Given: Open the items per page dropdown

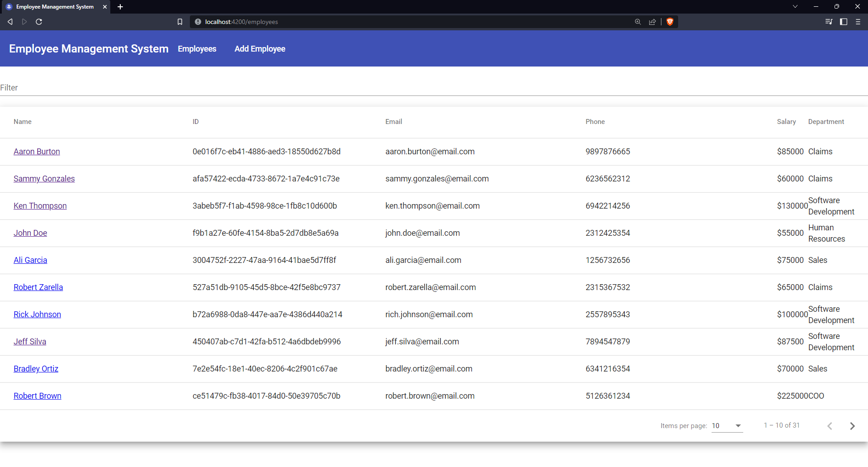Looking at the screenshot, I should point(726,426).
